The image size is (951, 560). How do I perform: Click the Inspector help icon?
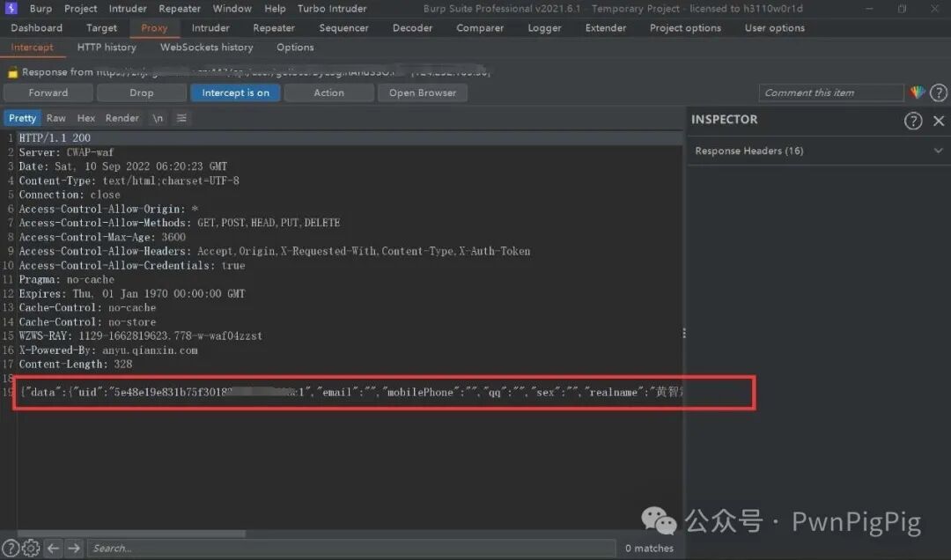(x=913, y=121)
